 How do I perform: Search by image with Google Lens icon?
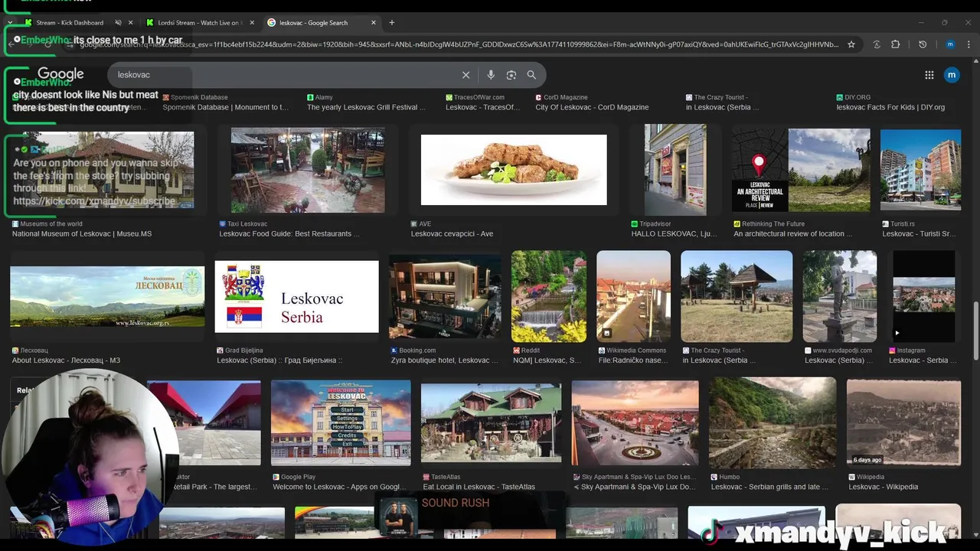click(511, 75)
